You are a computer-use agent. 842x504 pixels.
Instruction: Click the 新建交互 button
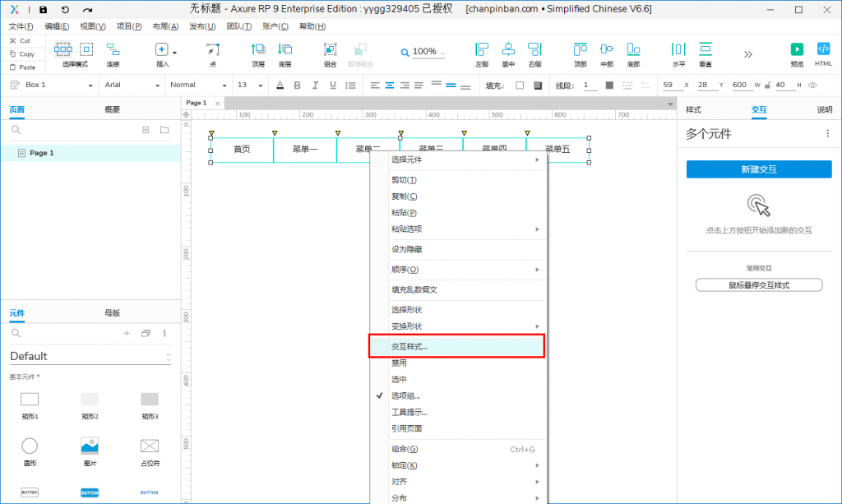tap(758, 169)
